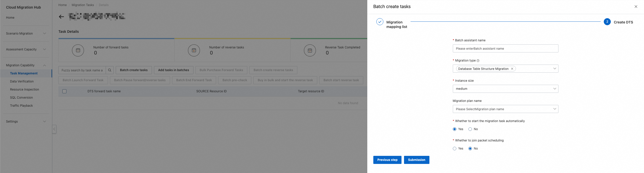Click the Reverse Task Completed calendar icon

coord(310,50)
